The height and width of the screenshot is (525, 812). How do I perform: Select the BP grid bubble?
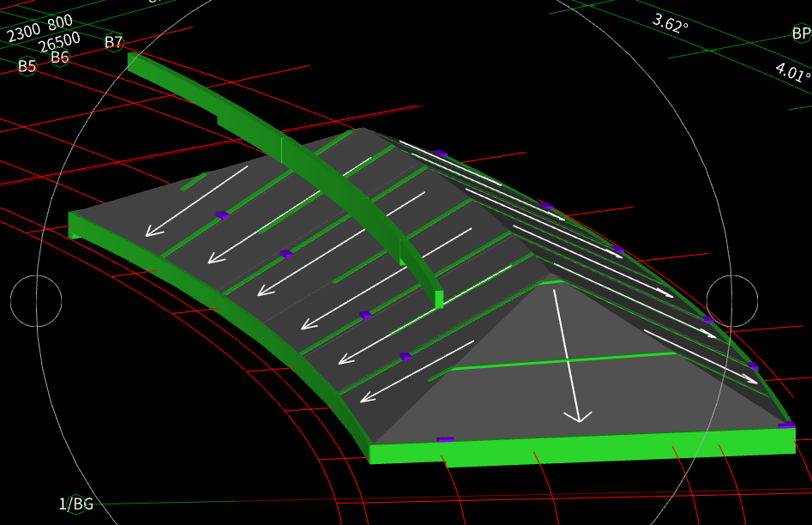(x=802, y=33)
